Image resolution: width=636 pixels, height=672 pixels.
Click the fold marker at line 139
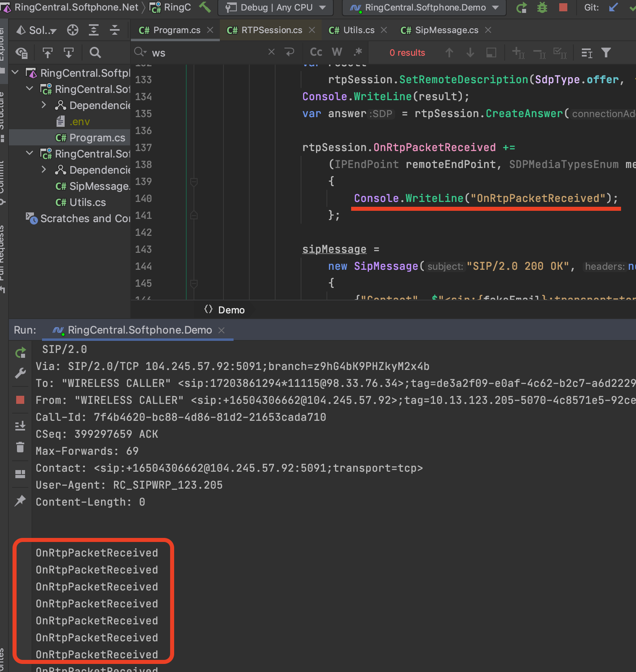pyautogui.click(x=194, y=182)
